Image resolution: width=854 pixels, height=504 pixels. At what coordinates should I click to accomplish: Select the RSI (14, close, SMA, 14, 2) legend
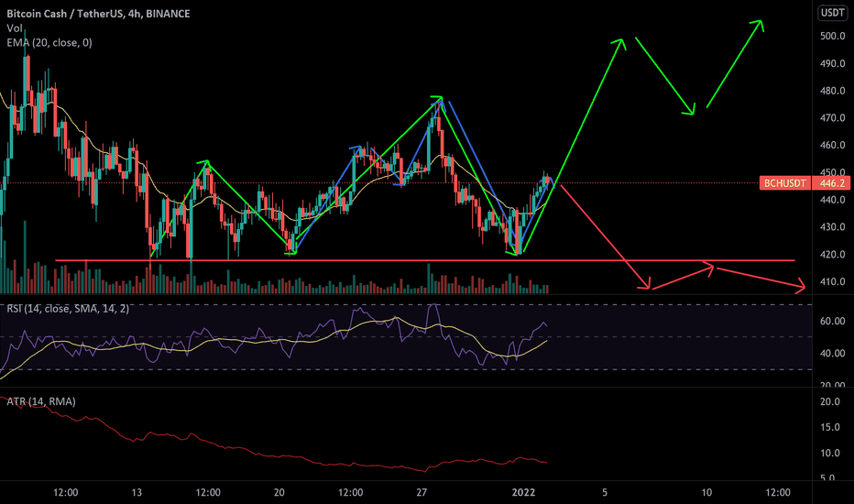click(x=68, y=309)
